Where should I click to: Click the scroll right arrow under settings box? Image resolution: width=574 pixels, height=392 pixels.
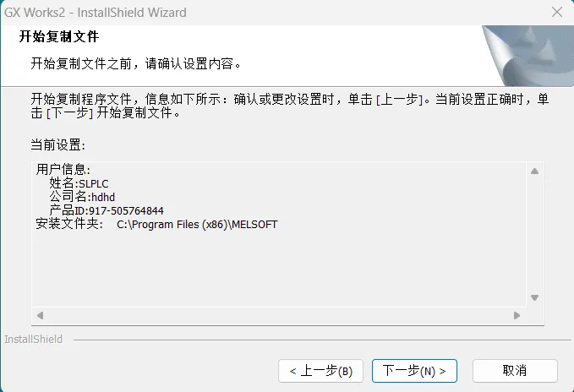pos(517,315)
